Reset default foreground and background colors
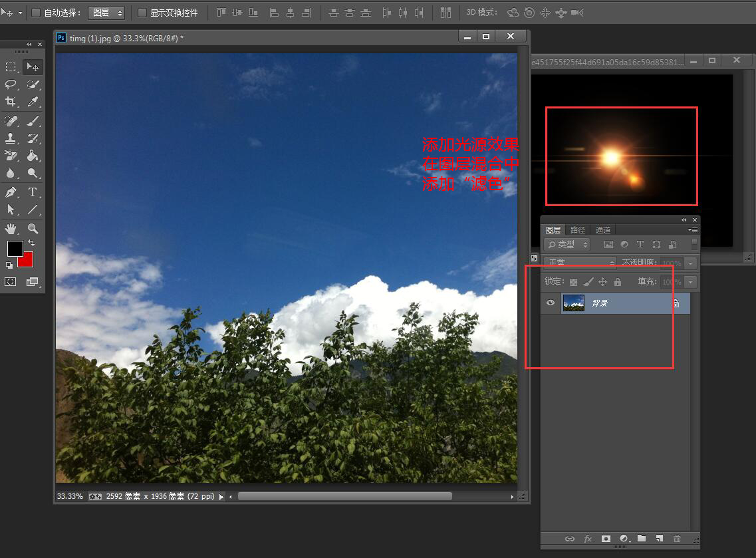Viewport: 756px width, 558px height. click(9, 265)
